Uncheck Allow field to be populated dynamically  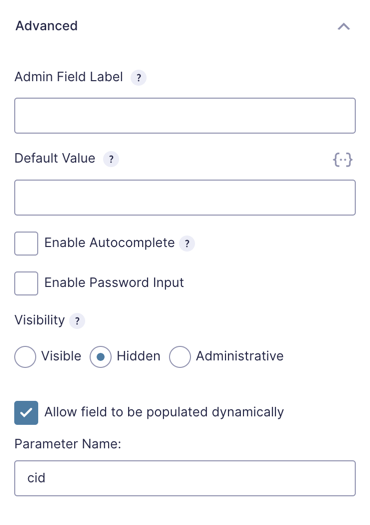26,413
